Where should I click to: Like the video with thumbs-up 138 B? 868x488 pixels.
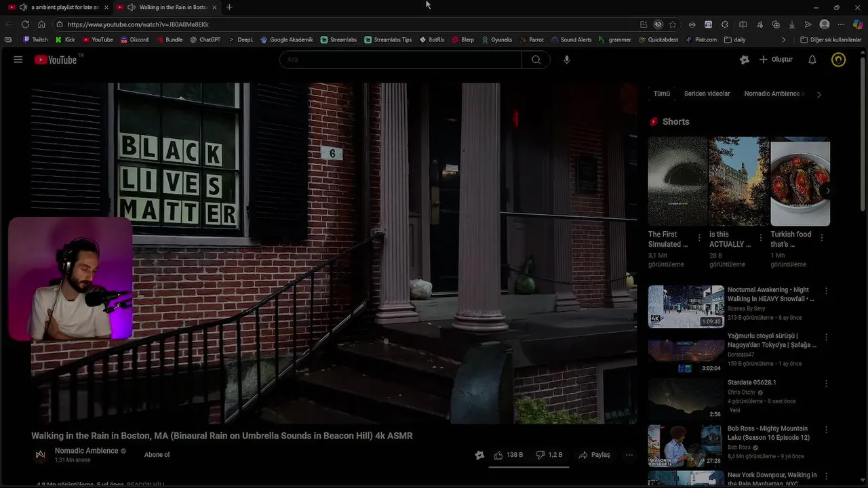click(x=509, y=455)
